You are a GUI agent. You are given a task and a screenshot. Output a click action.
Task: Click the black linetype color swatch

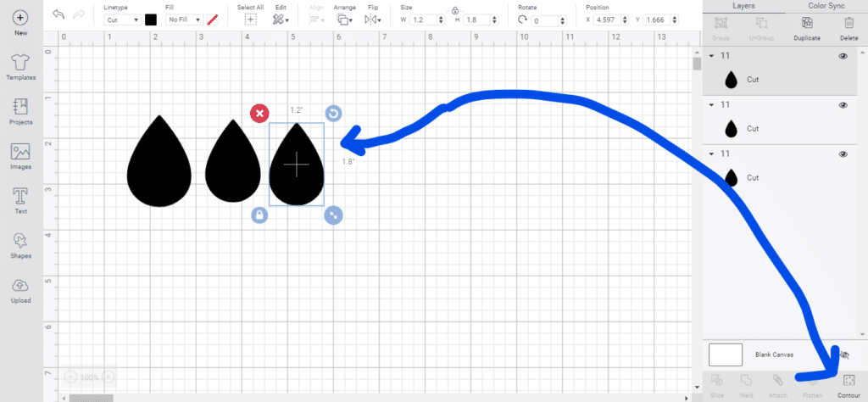151,20
